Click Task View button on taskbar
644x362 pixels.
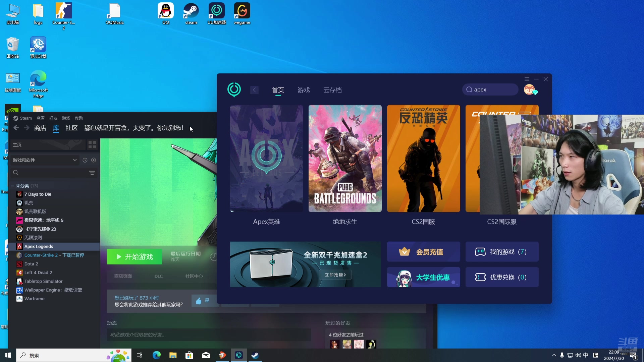(140, 355)
